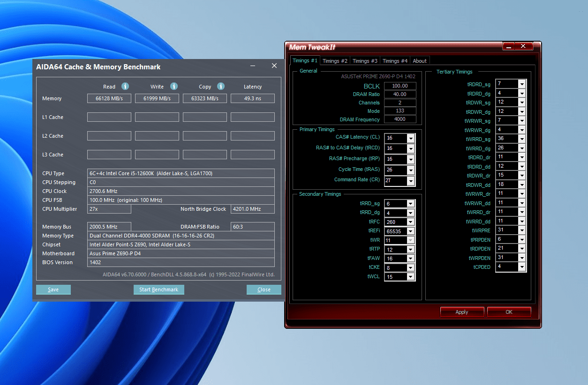588x385 pixels.
Task: Open CAS# Latency (CL) dropdown
Action: 411,138
